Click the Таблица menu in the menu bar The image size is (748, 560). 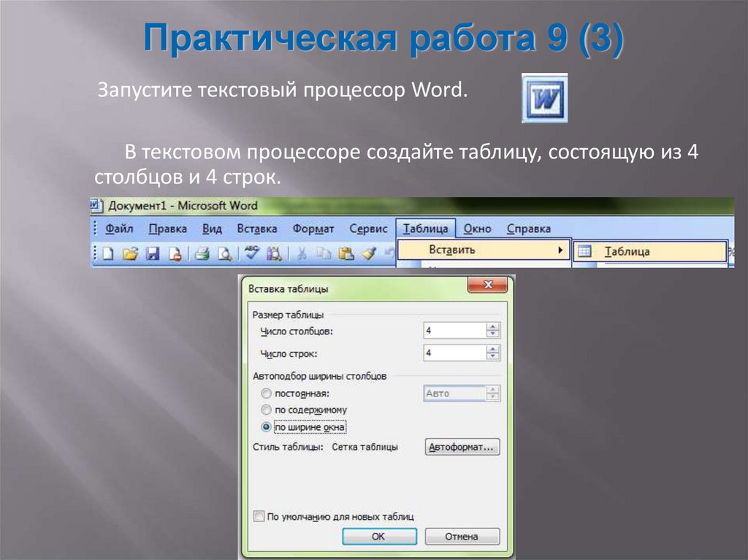point(426,229)
